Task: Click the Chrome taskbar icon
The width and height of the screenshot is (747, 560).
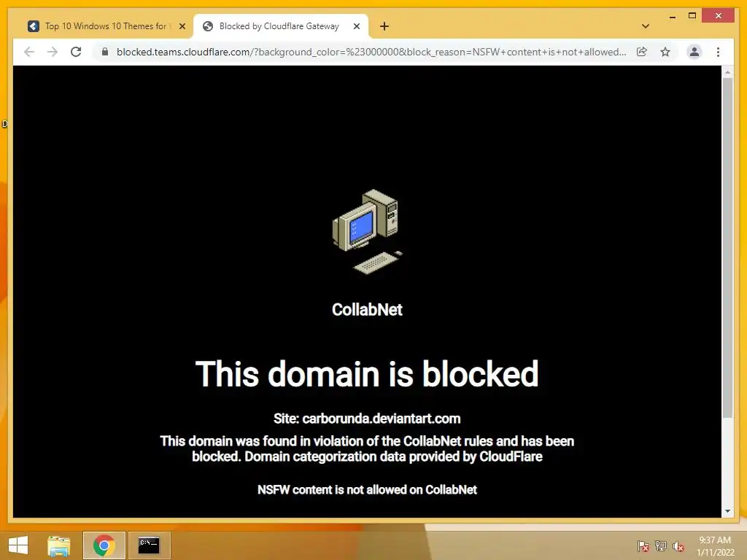Action: pos(104,545)
